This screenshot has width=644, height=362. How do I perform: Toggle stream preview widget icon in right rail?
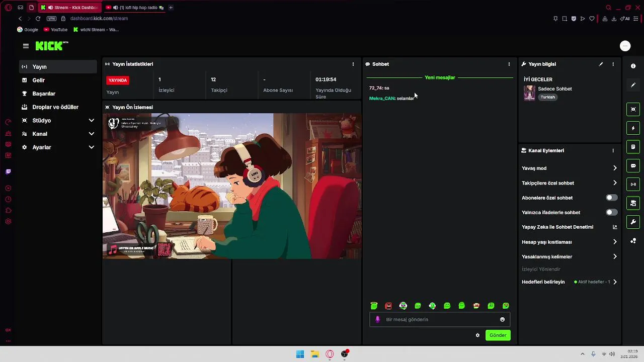point(633,110)
